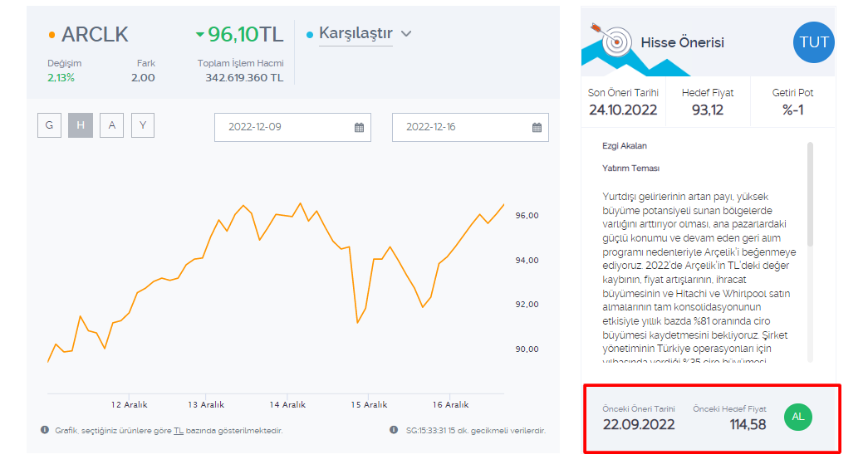Click the Hedef Fiyat value 93,12
This screenshot has width=868, height=469.
point(708,110)
